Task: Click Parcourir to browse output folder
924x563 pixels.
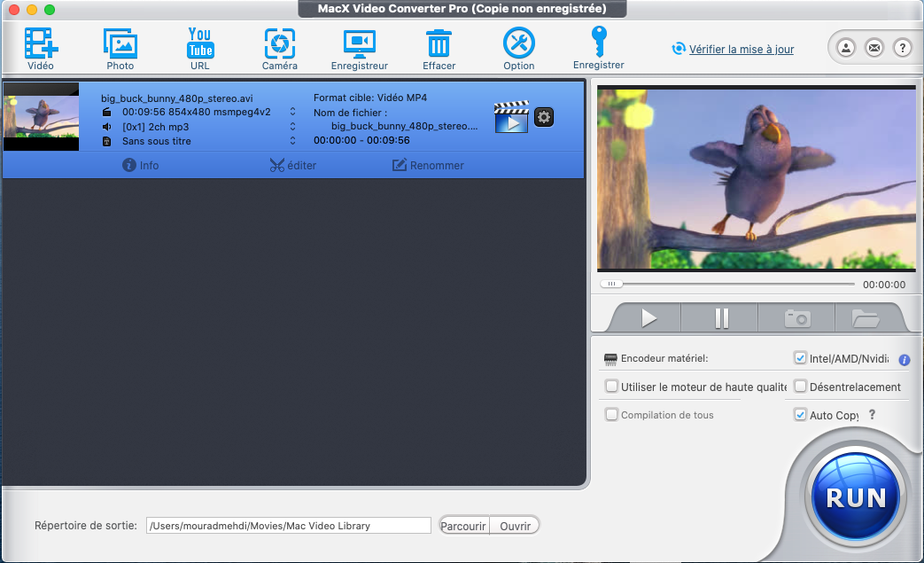Action: coord(463,525)
